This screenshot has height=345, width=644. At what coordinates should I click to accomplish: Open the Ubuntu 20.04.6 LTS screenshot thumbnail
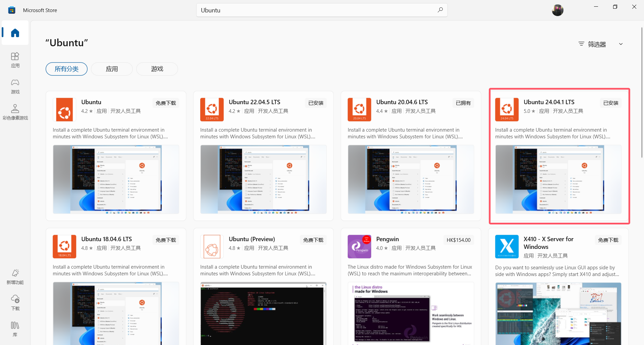411,179
